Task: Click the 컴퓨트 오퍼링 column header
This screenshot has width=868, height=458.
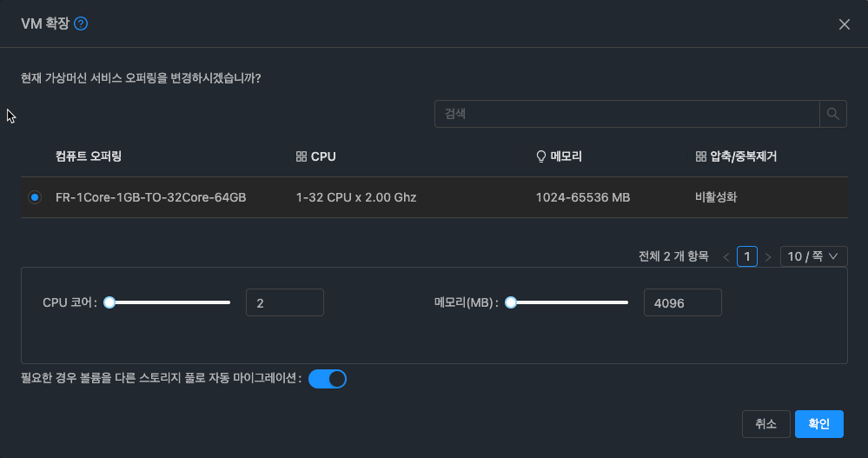Action: pos(89,157)
